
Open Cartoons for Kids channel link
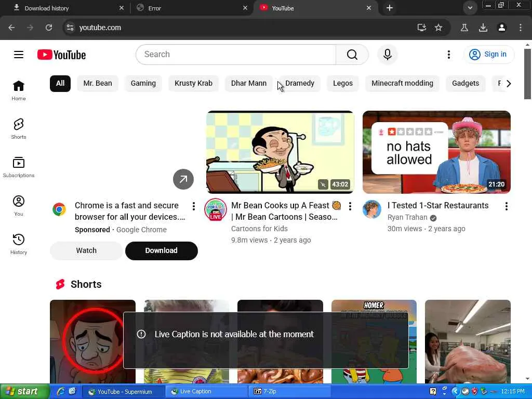tap(259, 229)
